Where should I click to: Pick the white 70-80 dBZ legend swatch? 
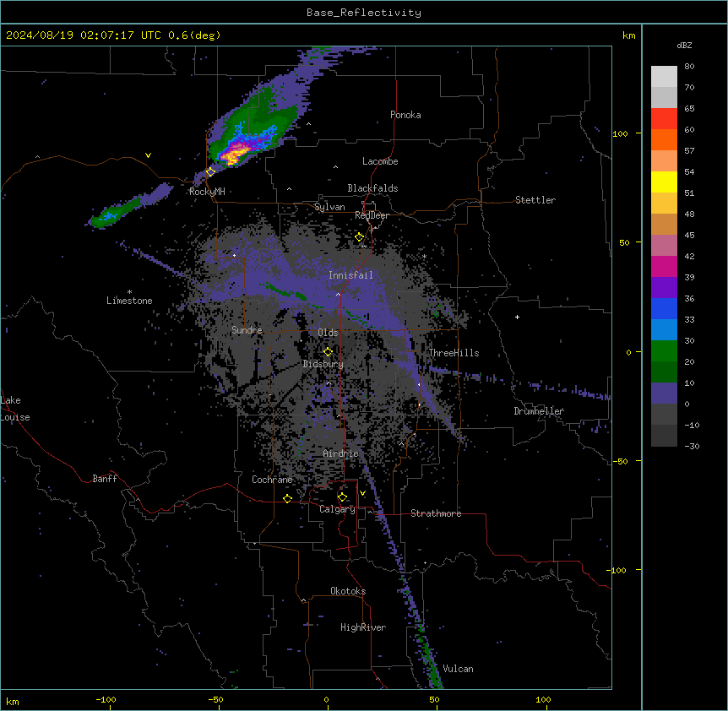664,77
